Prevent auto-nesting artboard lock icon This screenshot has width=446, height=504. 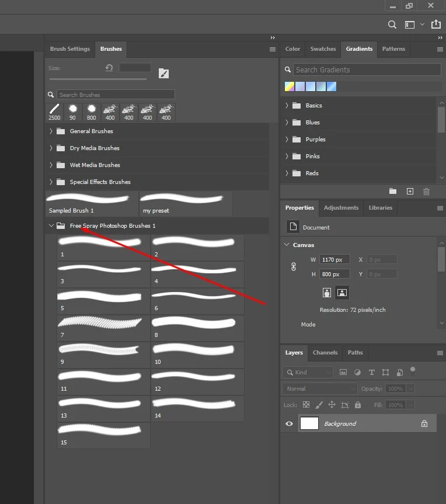pos(345,405)
